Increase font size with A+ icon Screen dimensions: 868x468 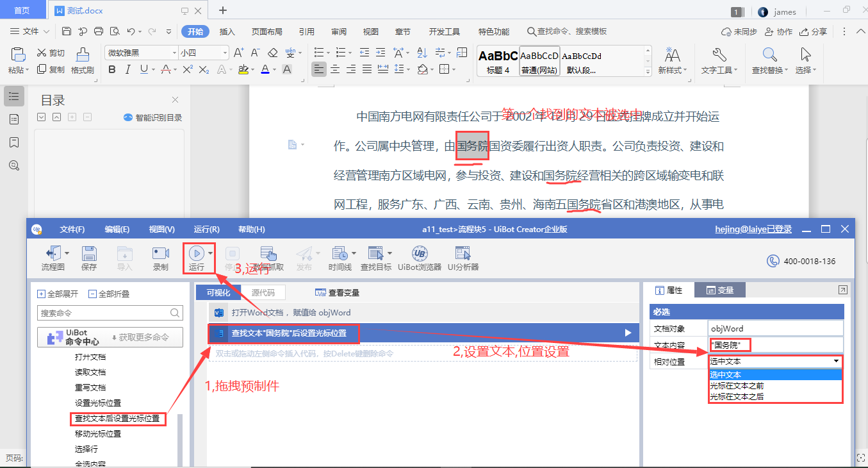coord(238,53)
